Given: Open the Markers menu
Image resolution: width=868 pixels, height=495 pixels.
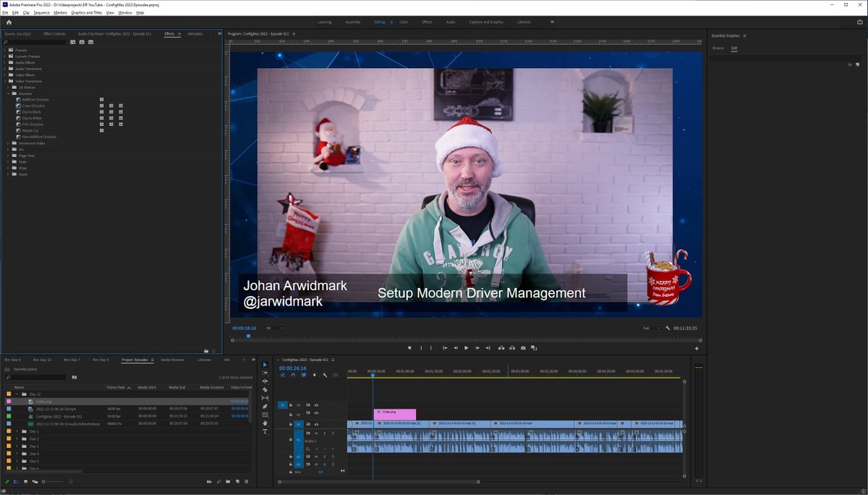Looking at the screenshot, I should (60, 12).
